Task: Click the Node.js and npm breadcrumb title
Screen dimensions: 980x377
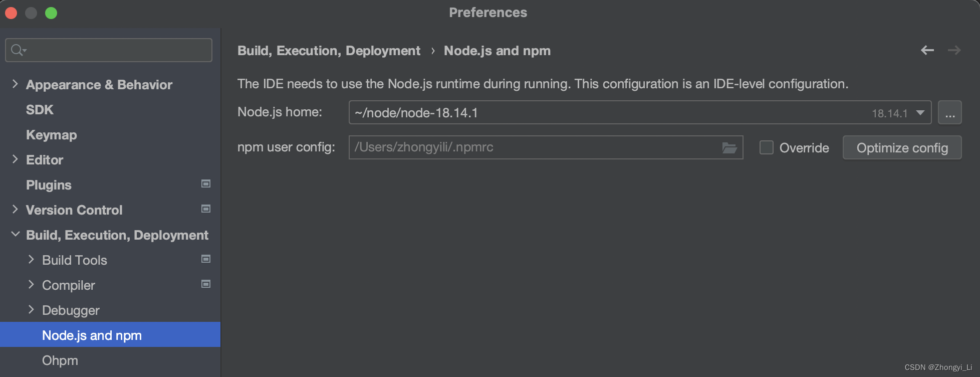Action: click(x=497, y=51)
